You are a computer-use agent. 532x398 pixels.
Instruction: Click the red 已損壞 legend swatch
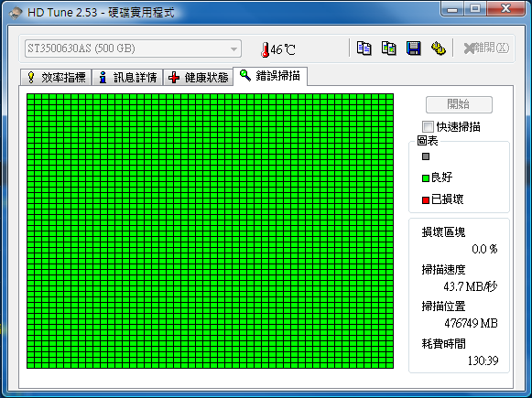[426, 200]
